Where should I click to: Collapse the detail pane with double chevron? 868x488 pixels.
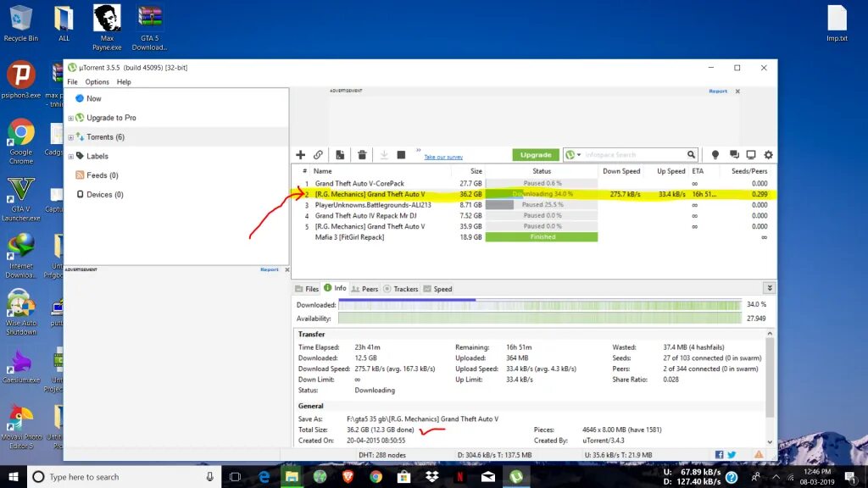coord(770,288)
